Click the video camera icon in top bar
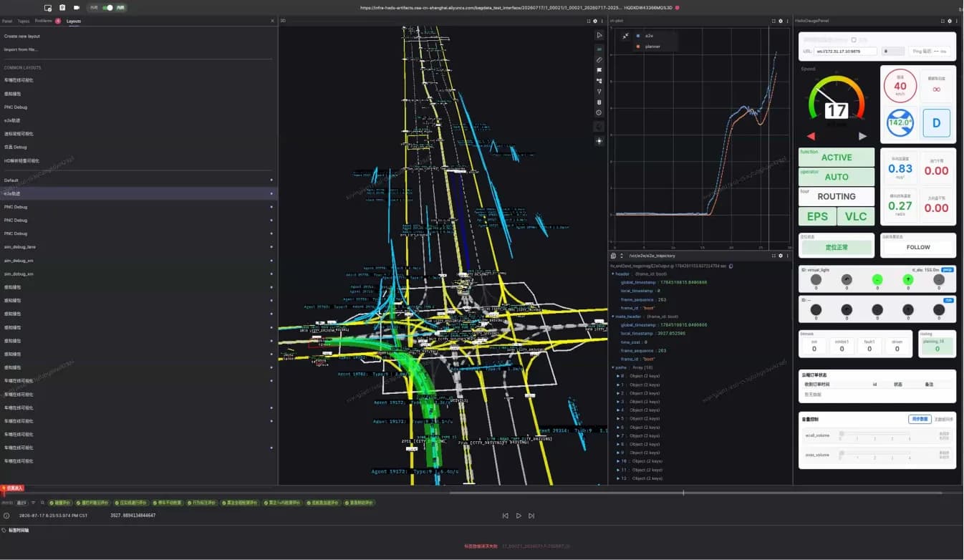 (77, 7)
